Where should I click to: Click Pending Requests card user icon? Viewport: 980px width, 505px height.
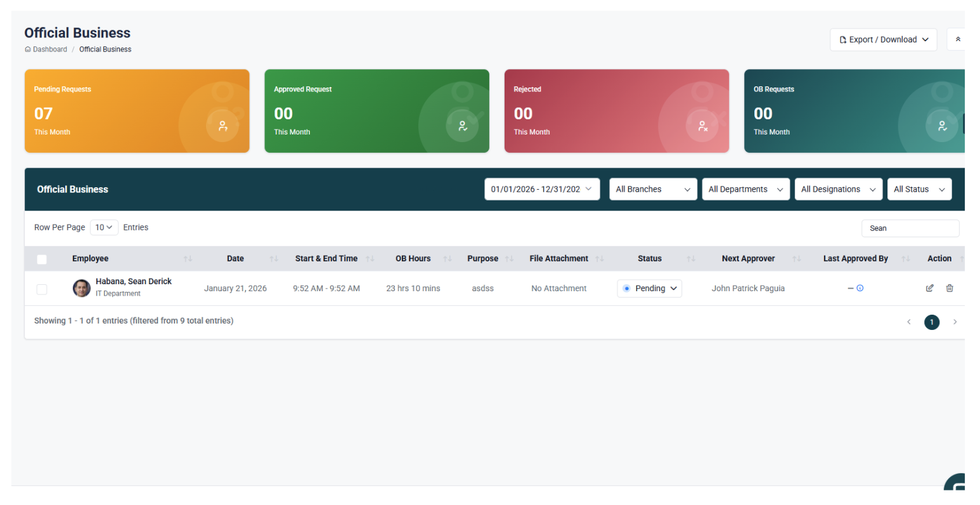222,126
